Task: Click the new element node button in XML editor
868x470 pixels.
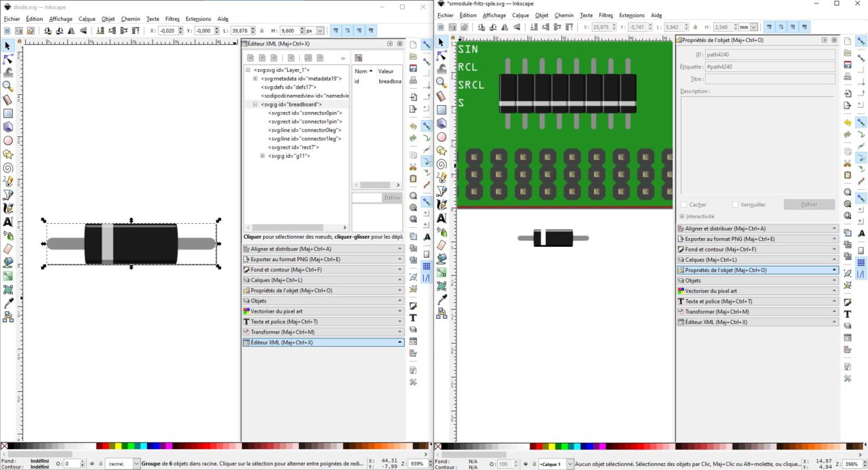Action: click(x=252, y=58)
